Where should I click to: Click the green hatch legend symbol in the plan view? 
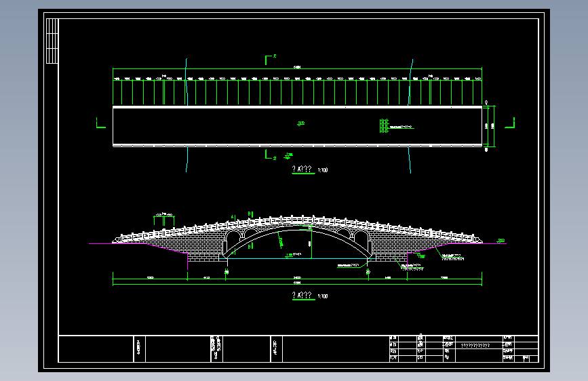click(384, 126)
